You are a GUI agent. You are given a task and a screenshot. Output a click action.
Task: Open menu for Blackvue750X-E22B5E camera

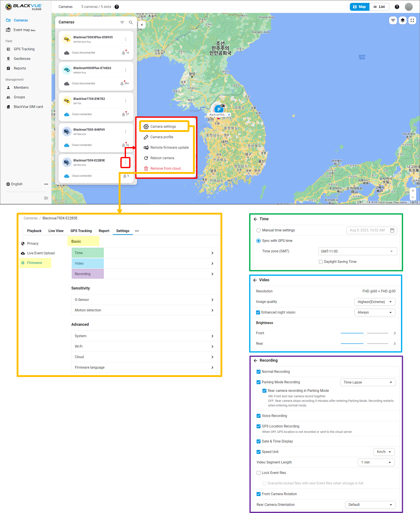[x=126, y=162]
